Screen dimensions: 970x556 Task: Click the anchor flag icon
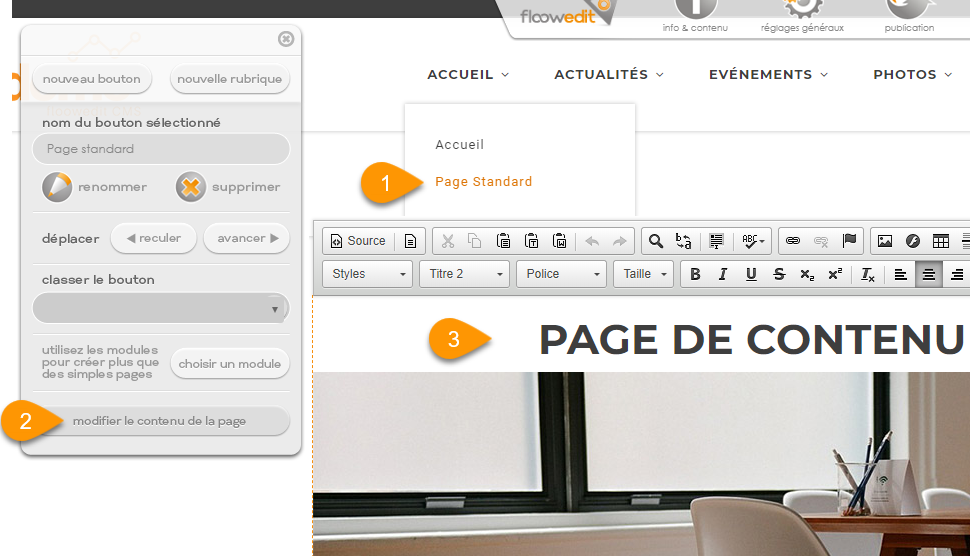[849, 241]
